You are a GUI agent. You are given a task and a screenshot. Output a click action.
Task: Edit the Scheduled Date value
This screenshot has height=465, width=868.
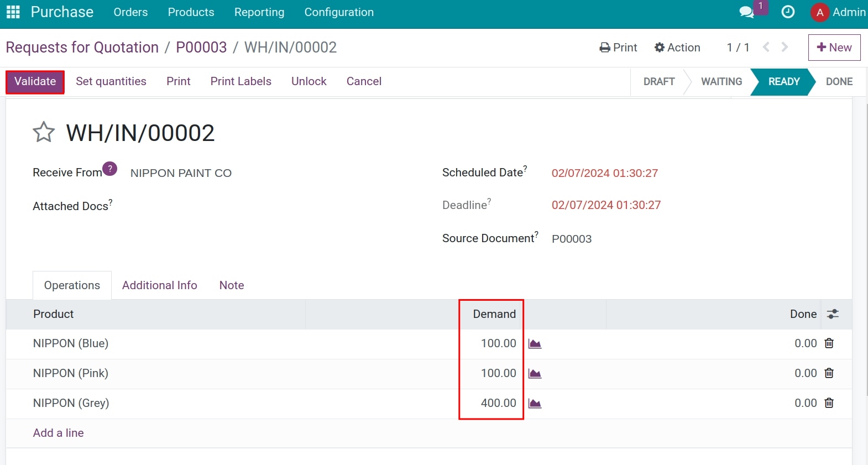[x=605, y=173]
